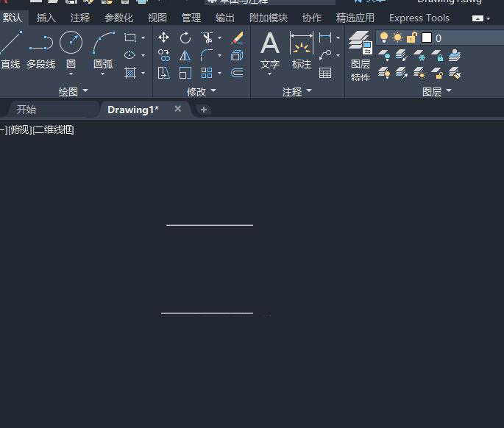Screen dimensions: 504x428
Task: Select the lower horizontal line
Action: 207,313
